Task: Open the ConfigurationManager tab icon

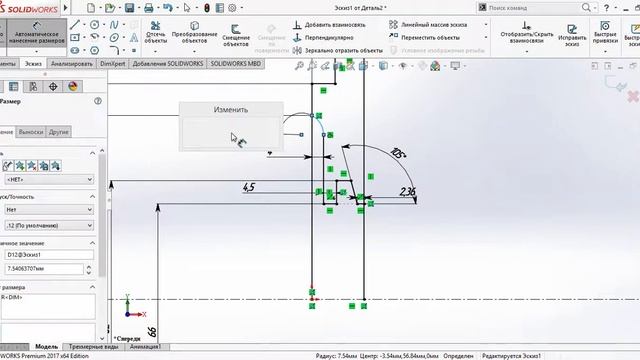Action: (x=33, y=87)
